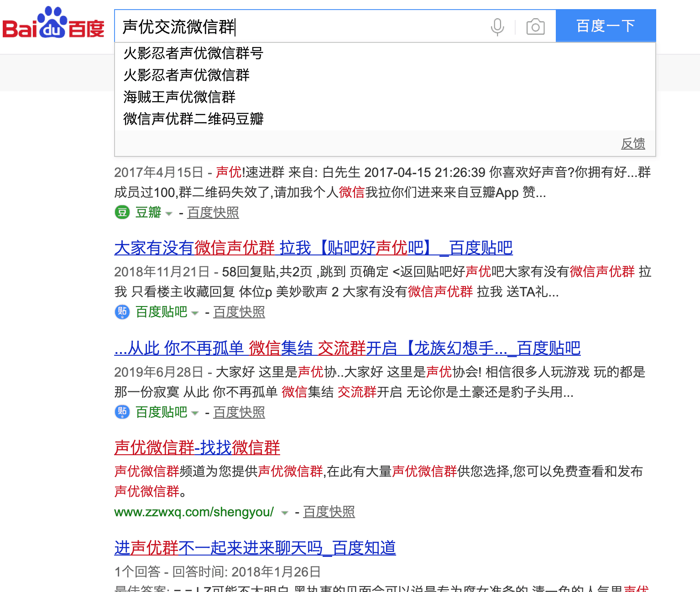This screenshot has width=700, height=592.
Task: Click the date text 2017年4月15日
Action: tap(159, 172)
